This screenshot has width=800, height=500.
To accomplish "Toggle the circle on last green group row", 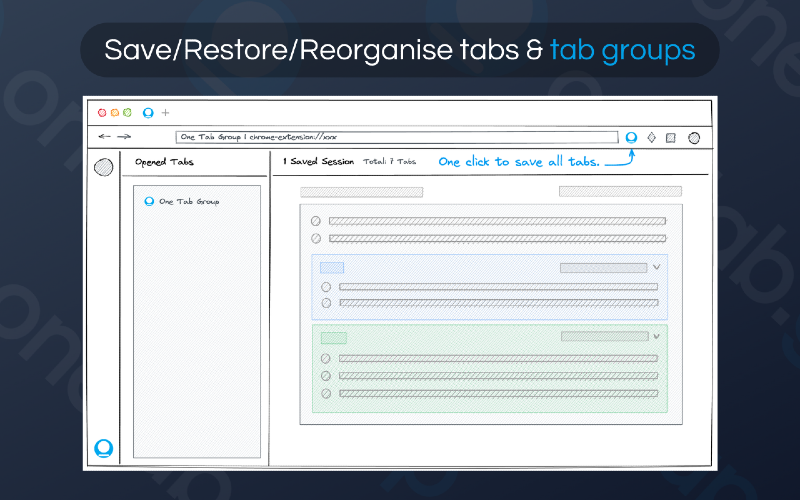I will (326, 393).
